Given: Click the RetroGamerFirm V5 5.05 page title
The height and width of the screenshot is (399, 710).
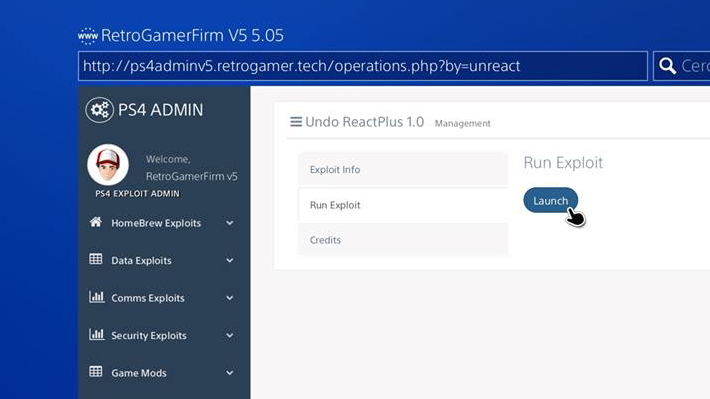Looking at the screenshot, I should (192, 35).
